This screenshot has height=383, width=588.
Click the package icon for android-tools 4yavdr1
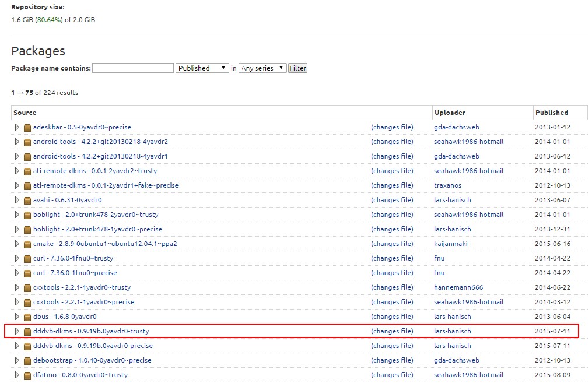(27, 157)
